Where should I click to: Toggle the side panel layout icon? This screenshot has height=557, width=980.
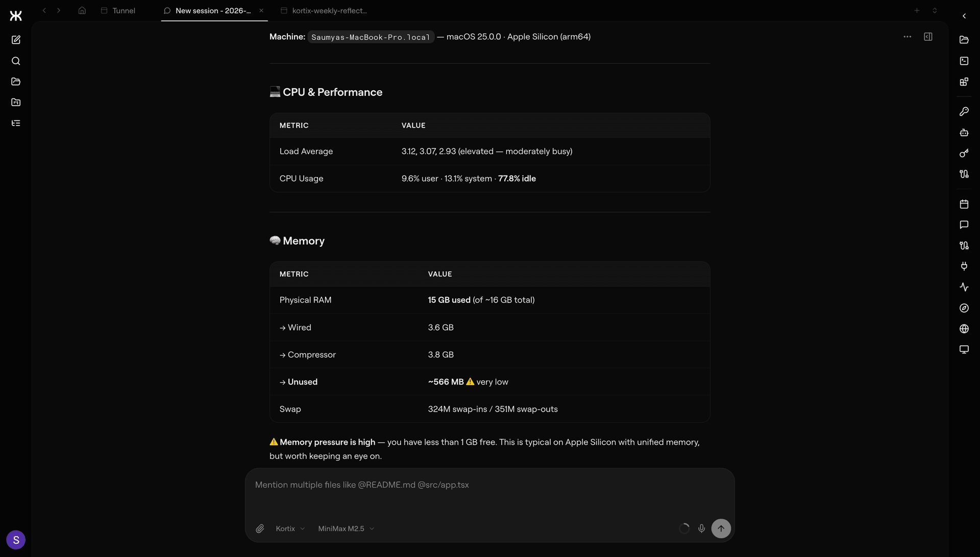928,37
